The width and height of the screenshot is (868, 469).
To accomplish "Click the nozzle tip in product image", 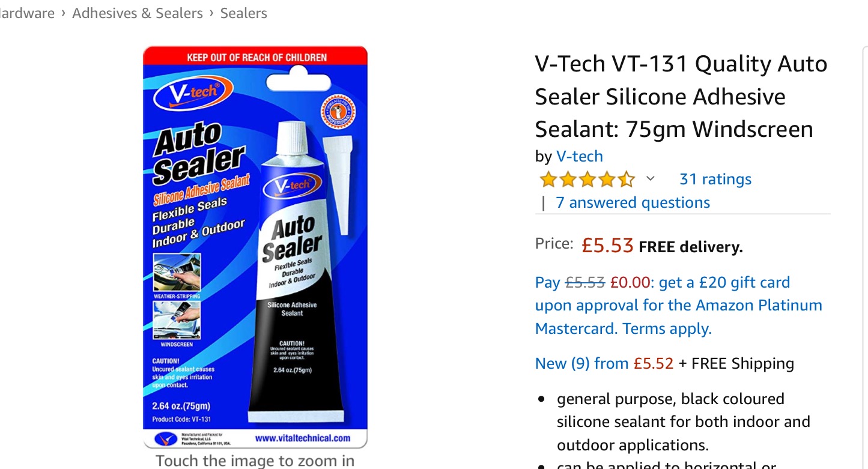I will pos(336,184).
